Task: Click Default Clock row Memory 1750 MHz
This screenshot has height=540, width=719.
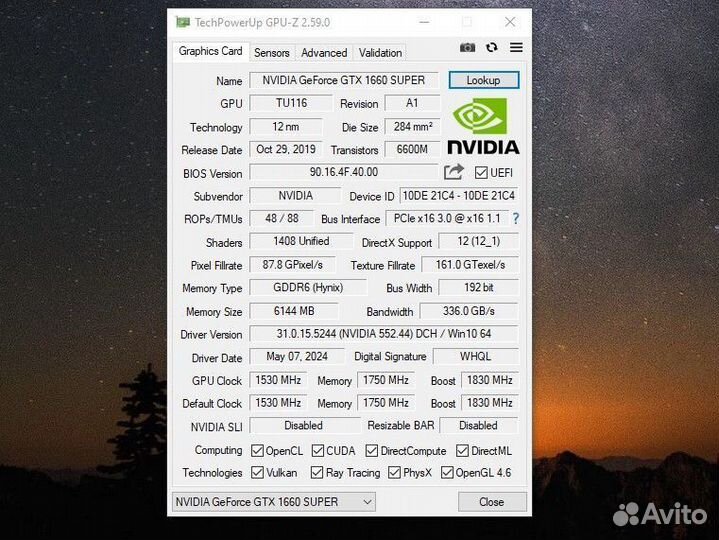Action: (x=386, y=403)
